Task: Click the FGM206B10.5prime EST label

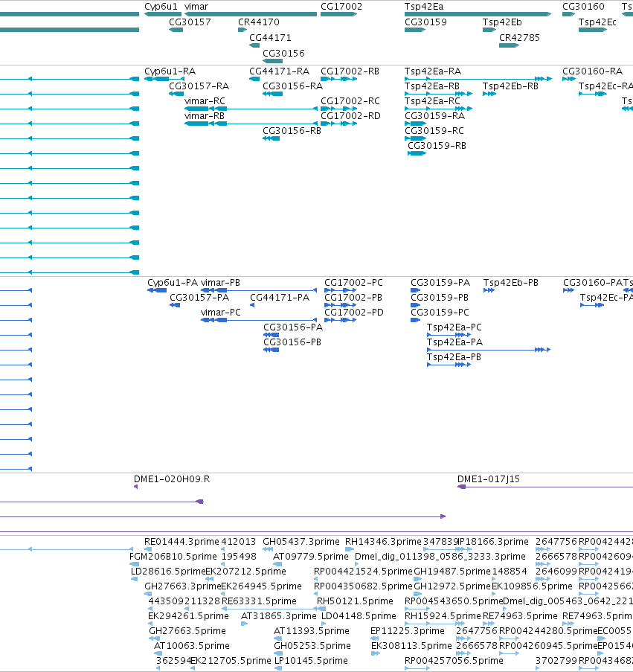Action: pyautogui.click(x=173, y=557)
